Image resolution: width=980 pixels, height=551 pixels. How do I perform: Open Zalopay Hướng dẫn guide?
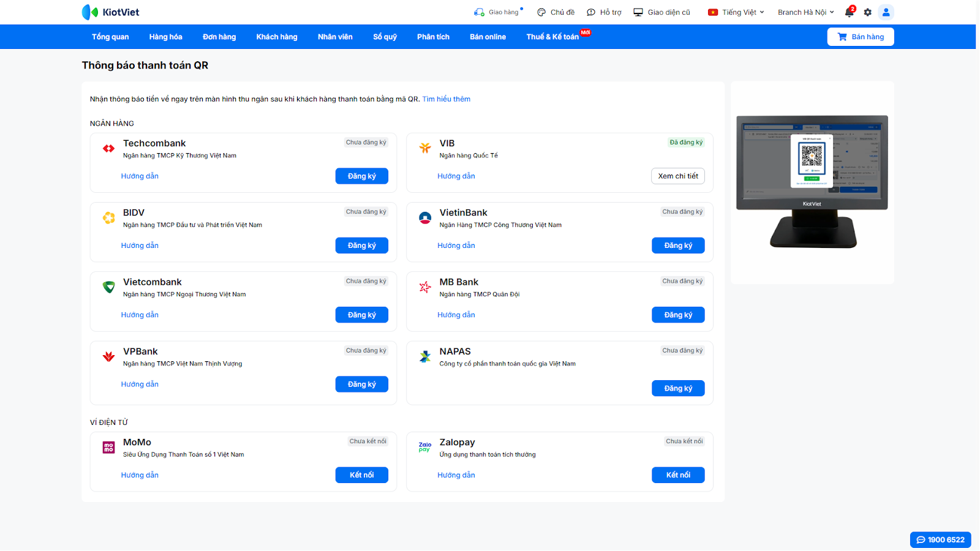coord(456,475)
